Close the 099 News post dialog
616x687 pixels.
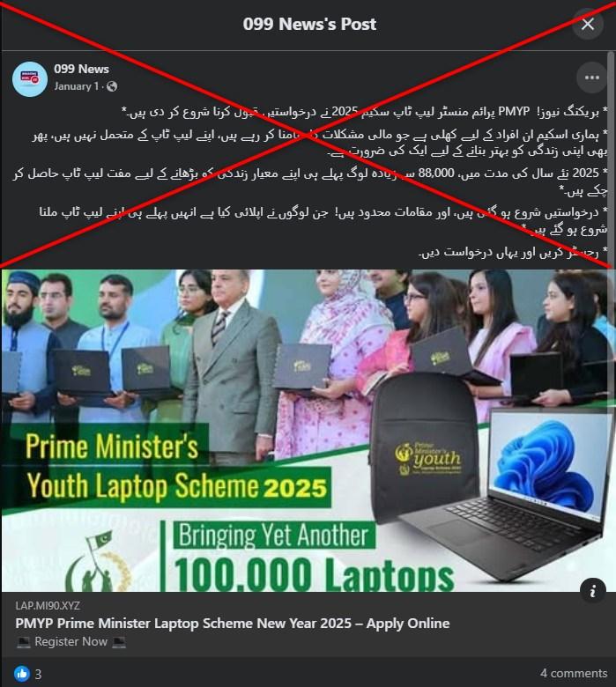tap(588, 24)
